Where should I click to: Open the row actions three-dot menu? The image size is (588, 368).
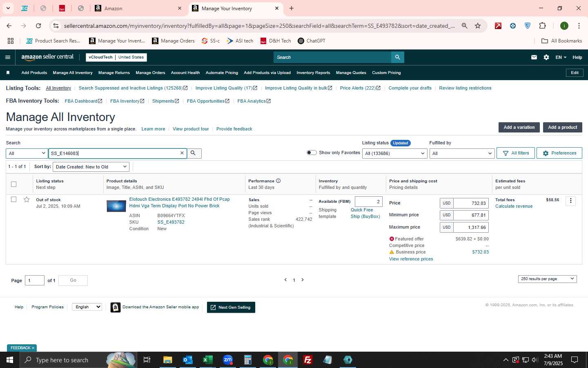570,201
